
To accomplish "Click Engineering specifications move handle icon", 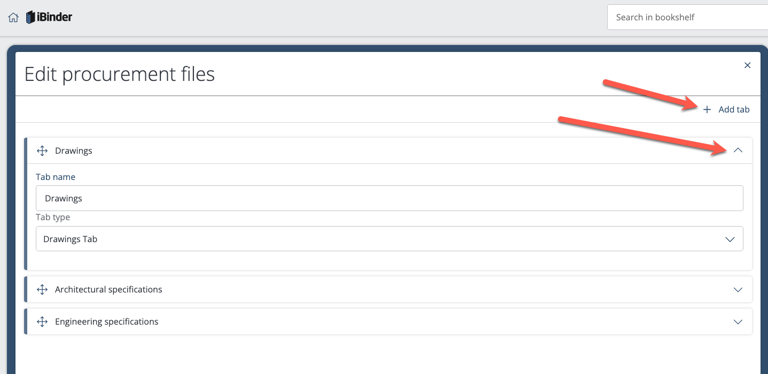I will click(42, 322).
